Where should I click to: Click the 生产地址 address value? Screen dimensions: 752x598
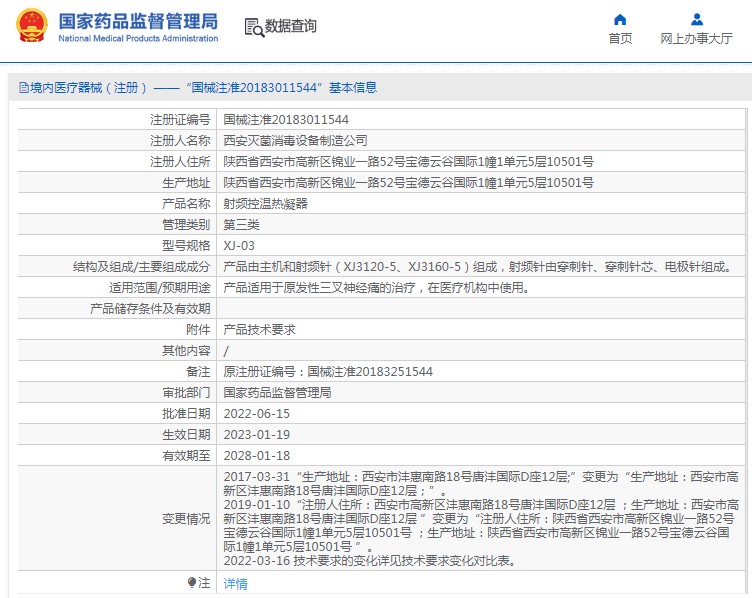pos(409,183)
